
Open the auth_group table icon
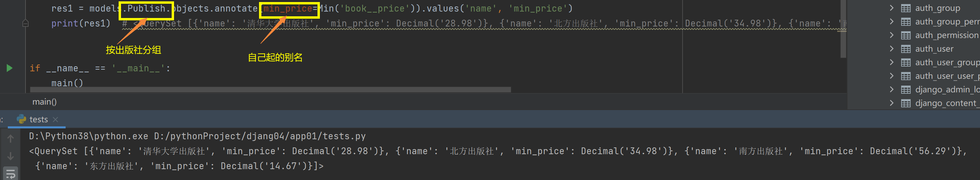[x=906, y=8]
